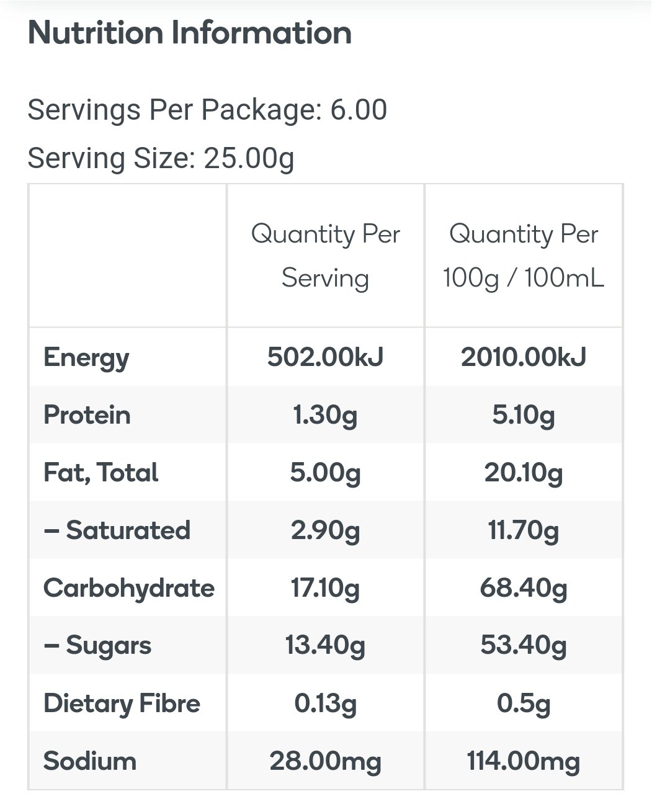Select the Dietary Fibre row label
The width and height of the screenshot is (670, 812).
click(122, 703)
